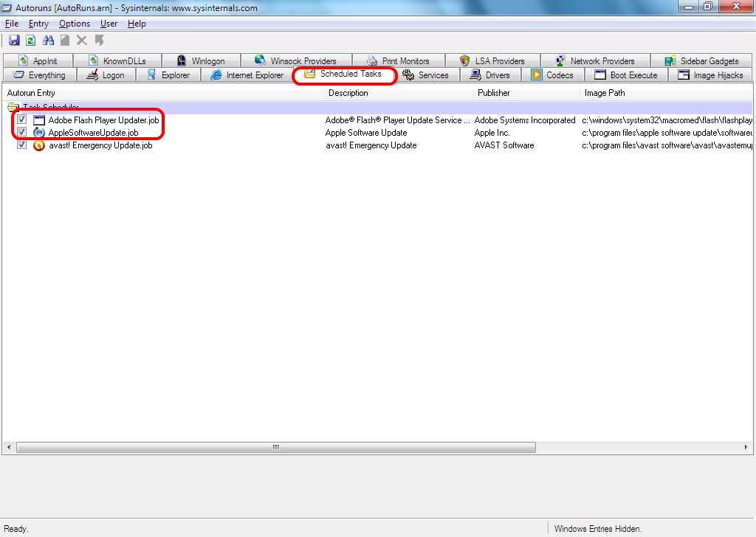Uncheck Adobe Flash Player Updater.job checkbox

(x=21, y=119)
